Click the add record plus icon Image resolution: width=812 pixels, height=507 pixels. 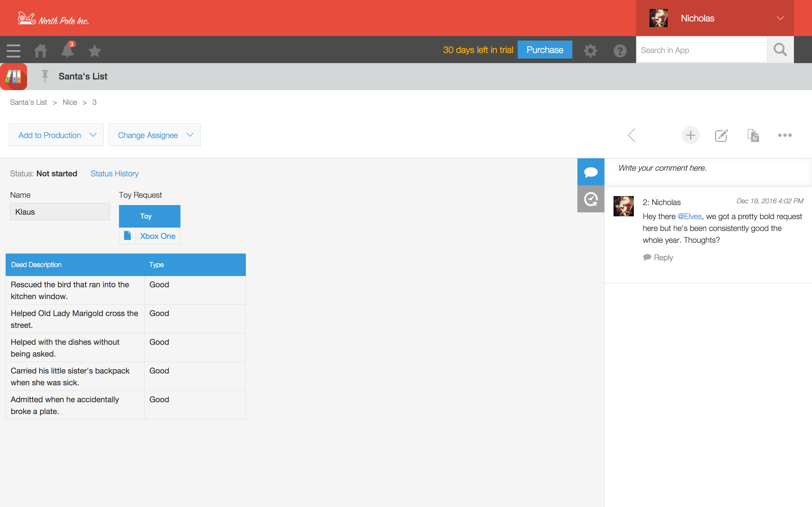pyautogui.click(x=690, y=135)
